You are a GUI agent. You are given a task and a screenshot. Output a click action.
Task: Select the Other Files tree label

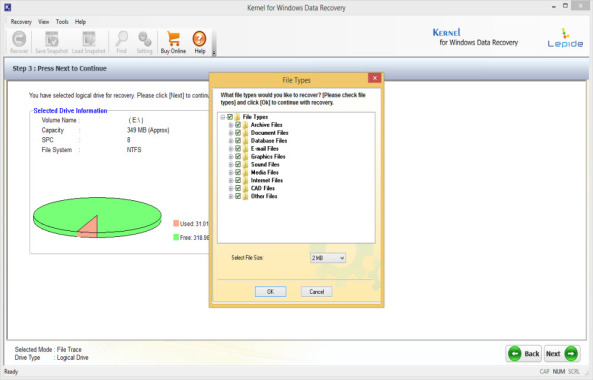264,196
